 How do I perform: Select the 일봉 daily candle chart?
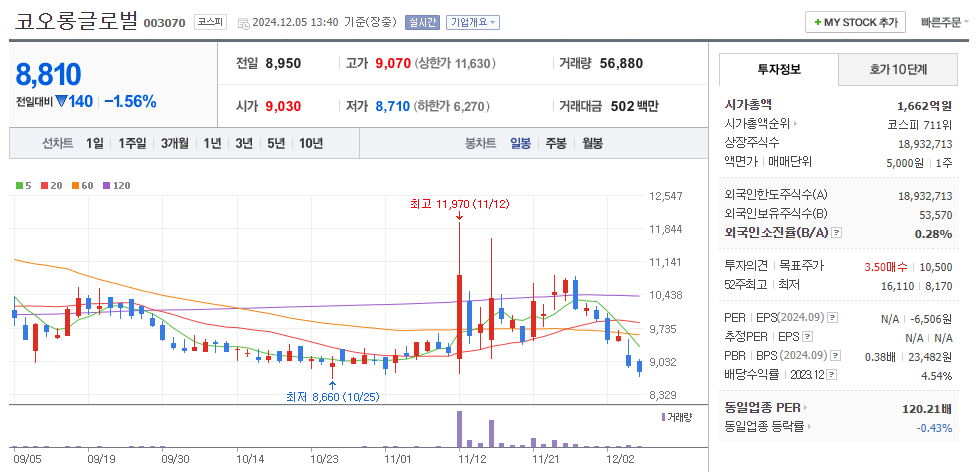click(520, 143)
